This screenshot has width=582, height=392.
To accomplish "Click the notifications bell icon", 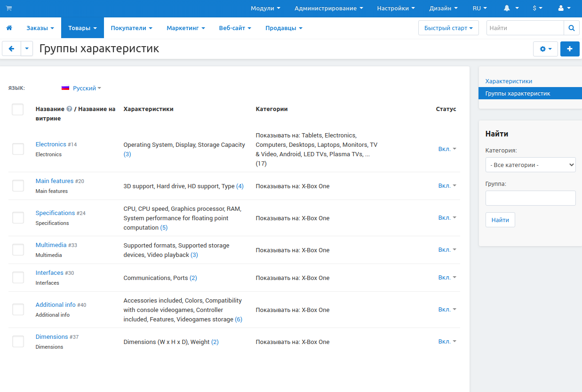I will click(x=507, y=8).
